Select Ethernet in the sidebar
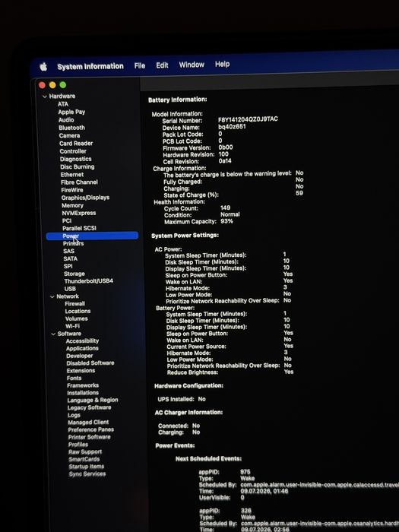 point(72,174)
